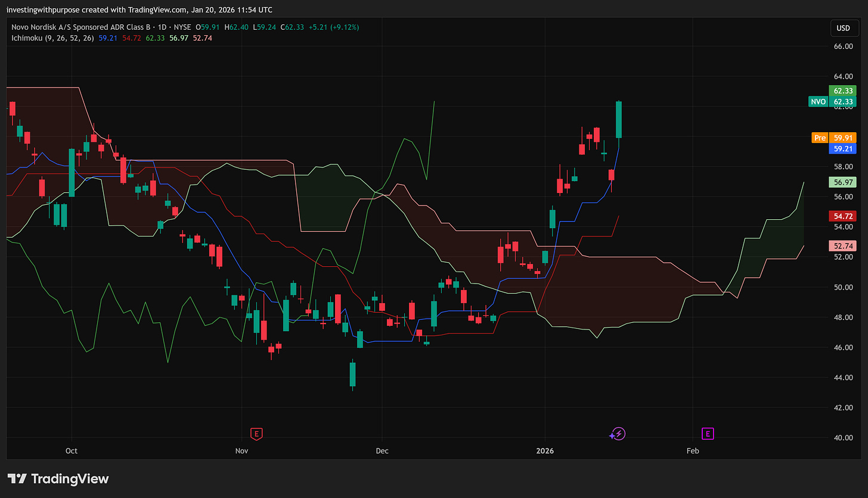Image resolution: width=868 pixels, height=498 pixels.
Task: Click the Nov label on the time axis
Action: (241, 451)
